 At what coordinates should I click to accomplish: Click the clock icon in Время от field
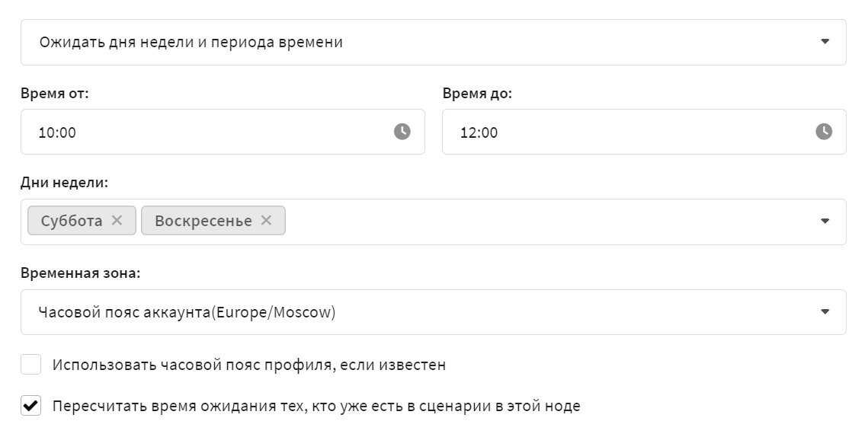(x=402, y=132)
